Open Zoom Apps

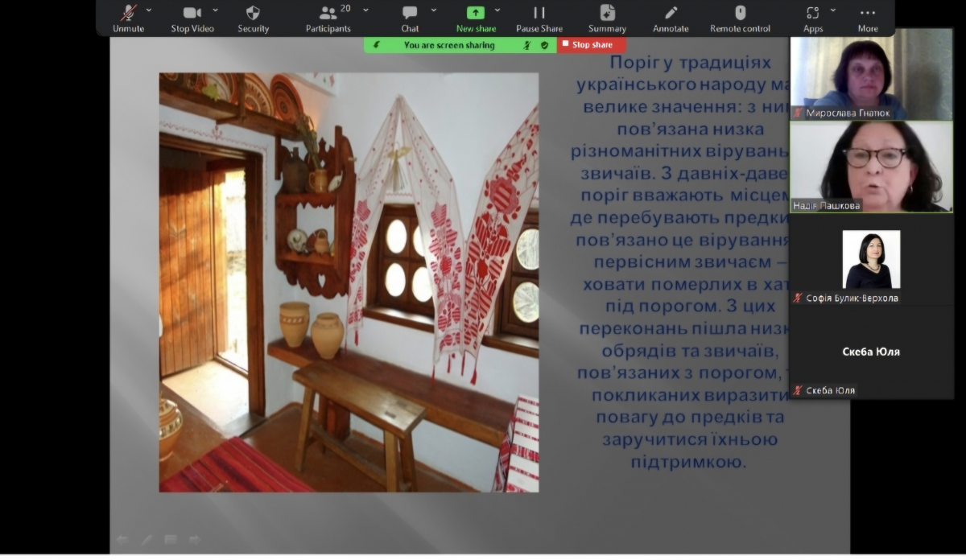(812, 18)
